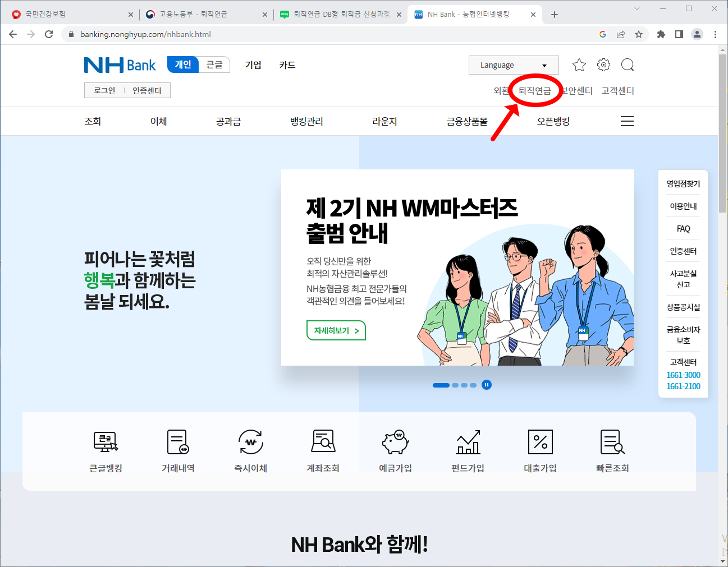Toggle the browser side panel icon
Screen dimensions: 728x567
coord(679,34)
